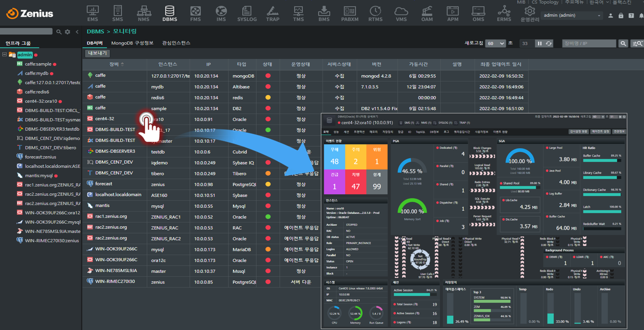Collapse the sidebar with the chevron
644x330 pixels.
[x=77, y=32]
